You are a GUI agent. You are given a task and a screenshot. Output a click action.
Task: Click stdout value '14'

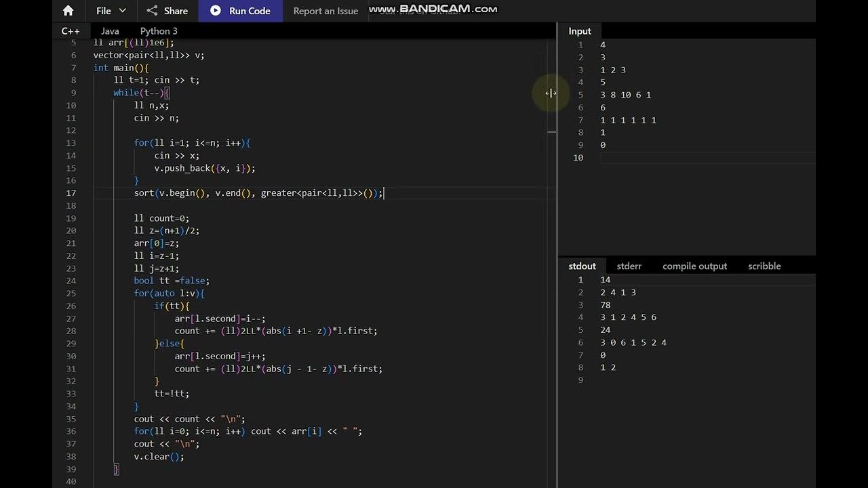point(606,280)
